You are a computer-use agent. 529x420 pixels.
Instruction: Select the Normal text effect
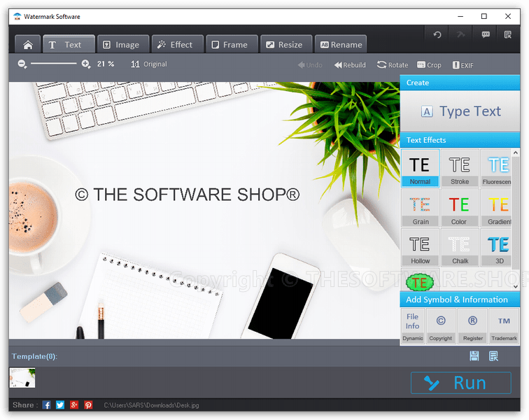tap(420, 168)
